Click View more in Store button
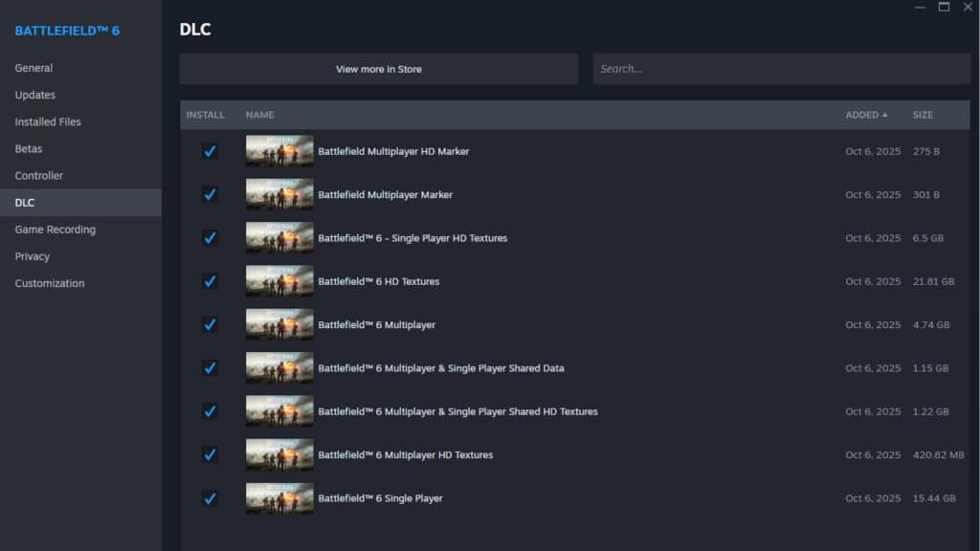The width and height of the screenshot is (980, 551). (x=378, y=69)
